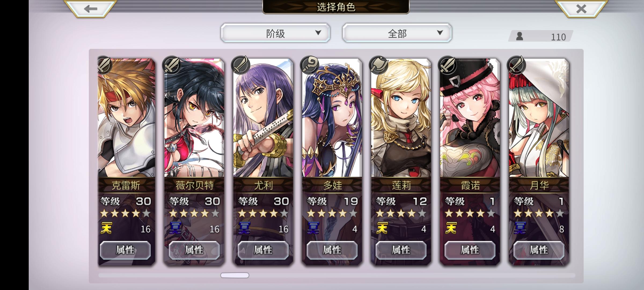
Task: Open the 全部 filter dropdown
Action: click(x=397, y=33)
